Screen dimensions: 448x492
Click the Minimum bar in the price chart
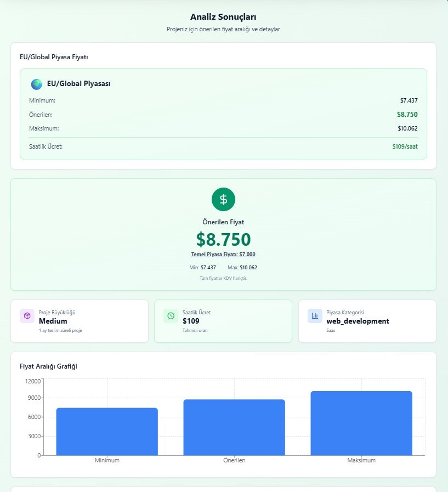(x=107, y=432)
